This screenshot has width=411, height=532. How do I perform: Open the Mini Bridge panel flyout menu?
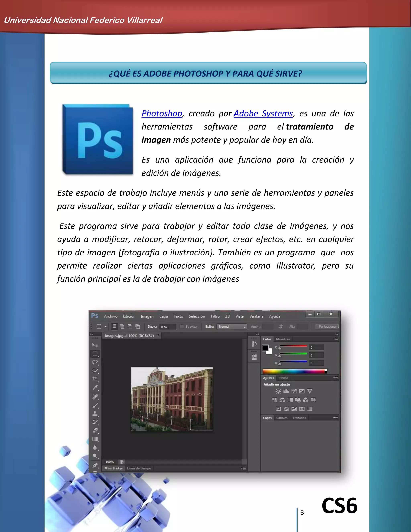pyautogui.click(x=243, y=468)
